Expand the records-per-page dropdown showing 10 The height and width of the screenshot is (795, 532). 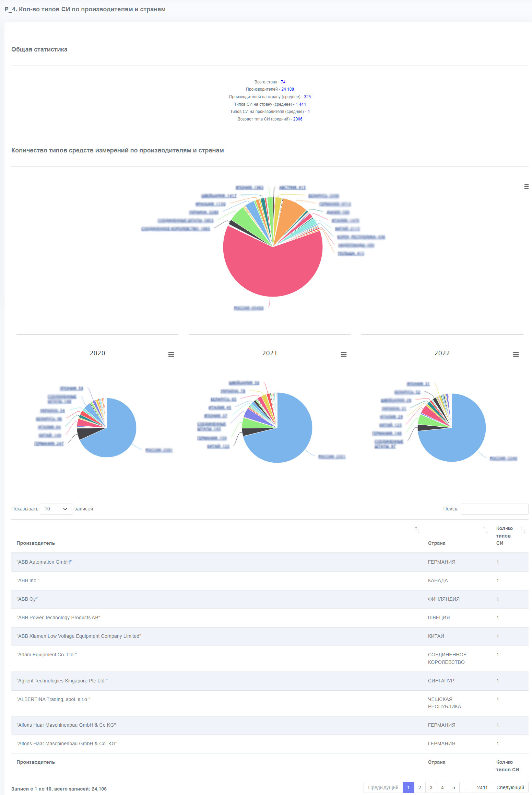(x=56, y=509)
